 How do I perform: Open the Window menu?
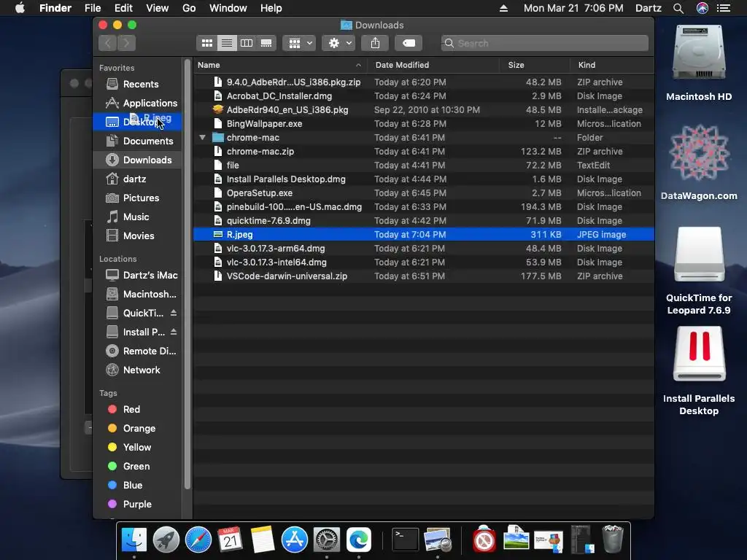228,8
